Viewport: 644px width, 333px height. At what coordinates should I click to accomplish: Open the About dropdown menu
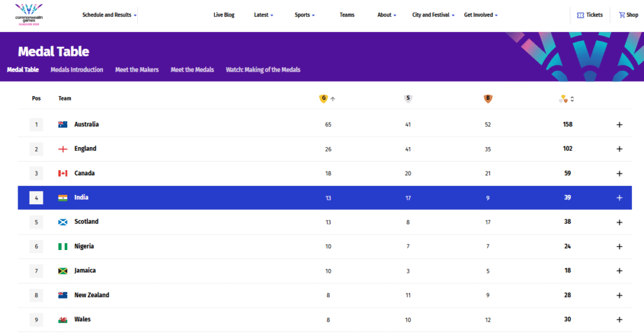[x=387, y=14]
